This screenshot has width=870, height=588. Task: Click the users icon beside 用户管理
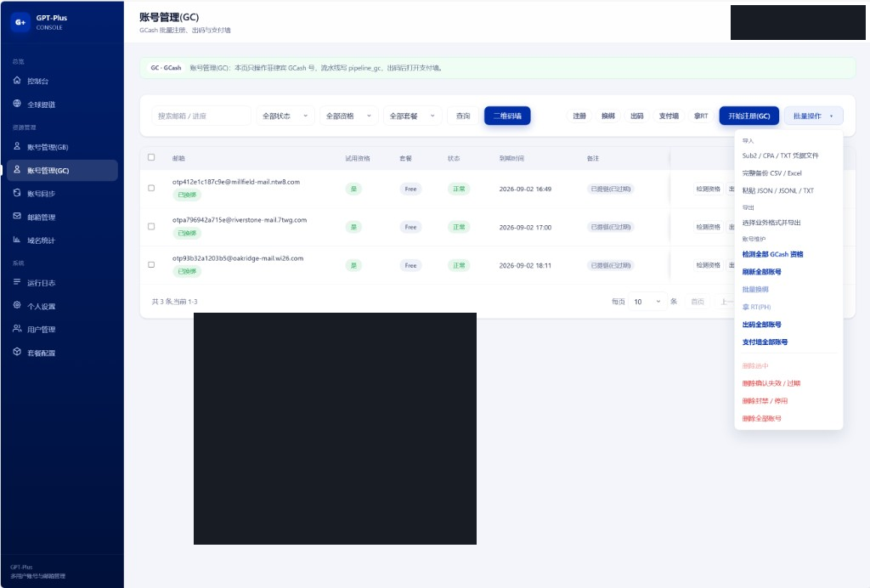[x=17, y=329]
